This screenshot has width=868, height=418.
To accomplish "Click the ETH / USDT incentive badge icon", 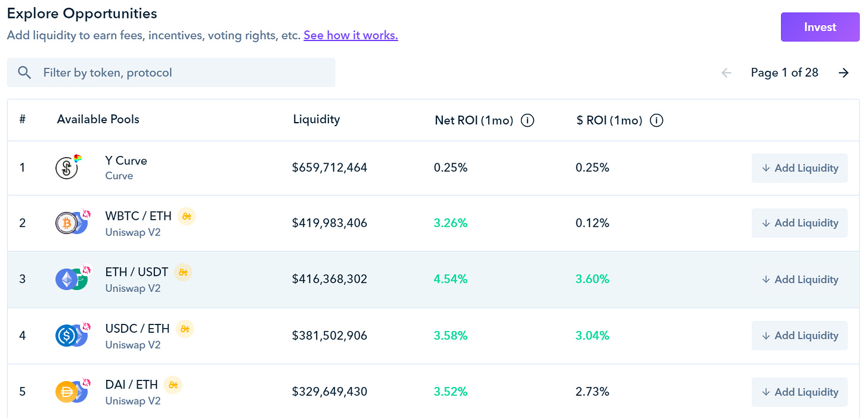I will point(183,272).
